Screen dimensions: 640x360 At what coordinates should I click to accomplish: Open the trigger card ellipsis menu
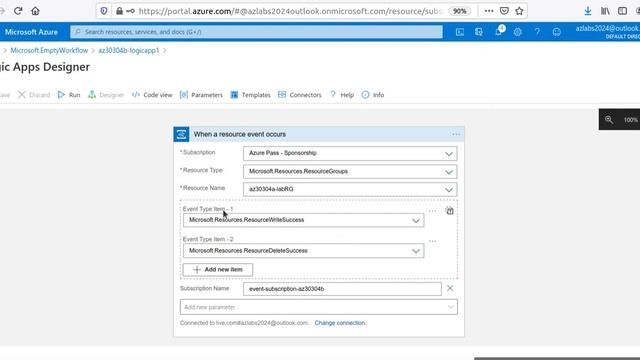pos(456,134)
